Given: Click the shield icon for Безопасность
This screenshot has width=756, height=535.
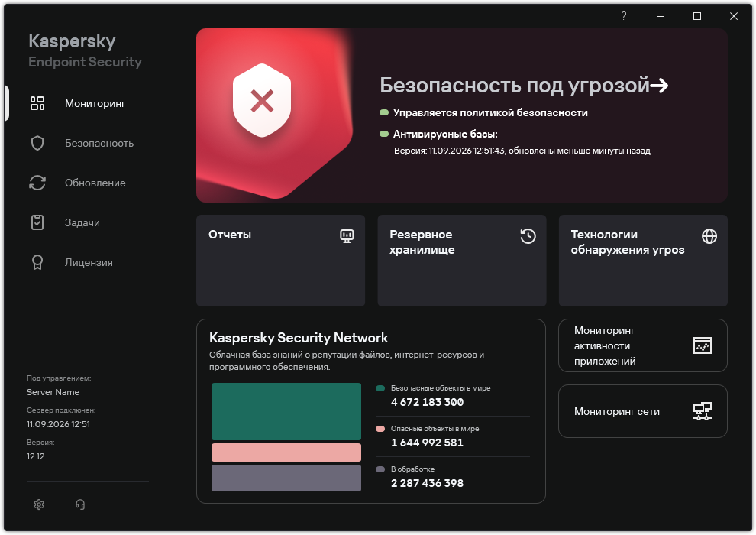Looking at the screenshot, I should coord(37,143).
